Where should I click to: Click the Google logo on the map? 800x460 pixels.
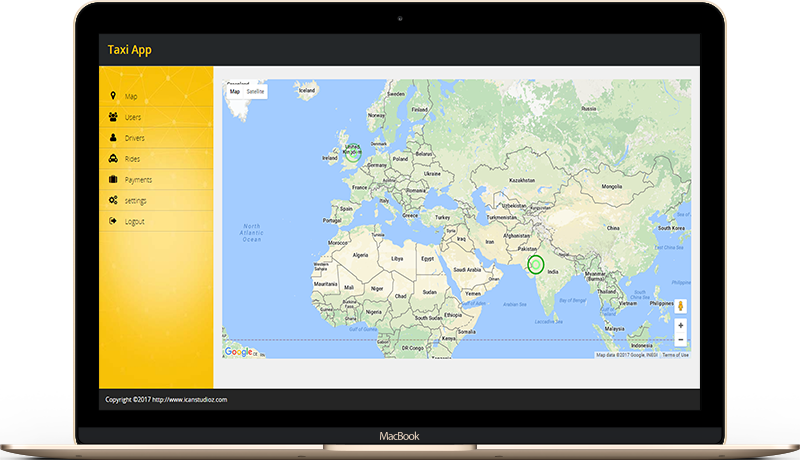click(239, 351)
